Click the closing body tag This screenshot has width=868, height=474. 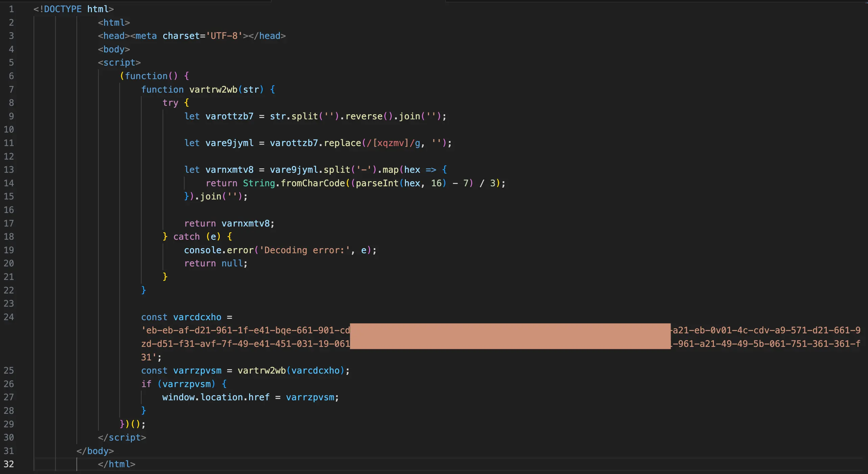95,451
